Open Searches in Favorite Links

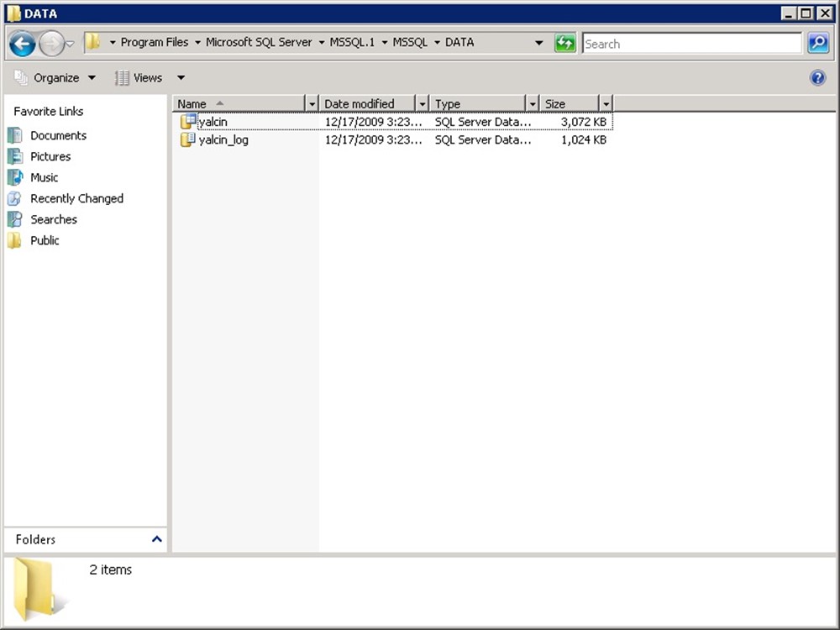(x=53, y=219)
